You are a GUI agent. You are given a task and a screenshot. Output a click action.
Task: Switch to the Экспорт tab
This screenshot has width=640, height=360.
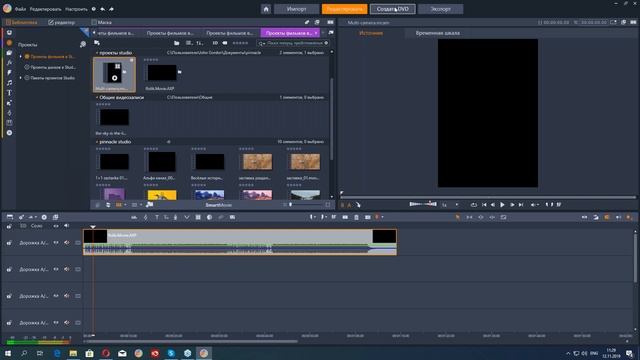pyautogui.click(x=441, y=9)
